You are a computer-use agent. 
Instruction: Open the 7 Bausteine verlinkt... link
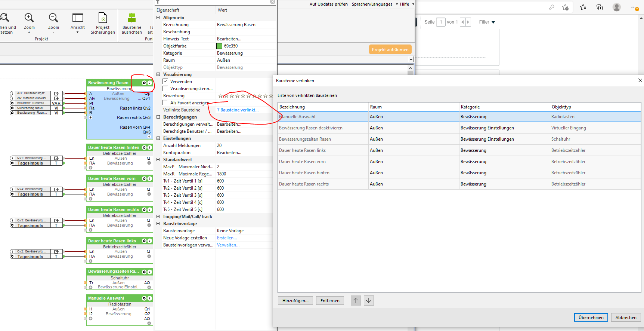(x=238, y=110)
